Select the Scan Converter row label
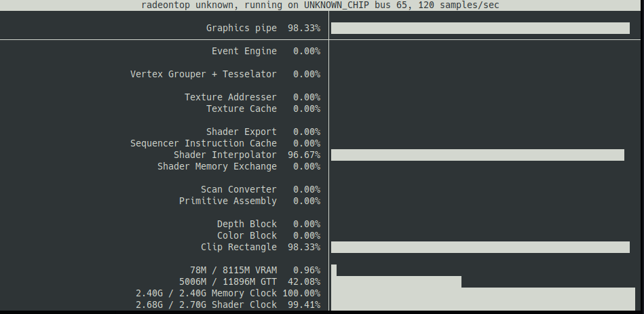 click(x=239, y=189)
